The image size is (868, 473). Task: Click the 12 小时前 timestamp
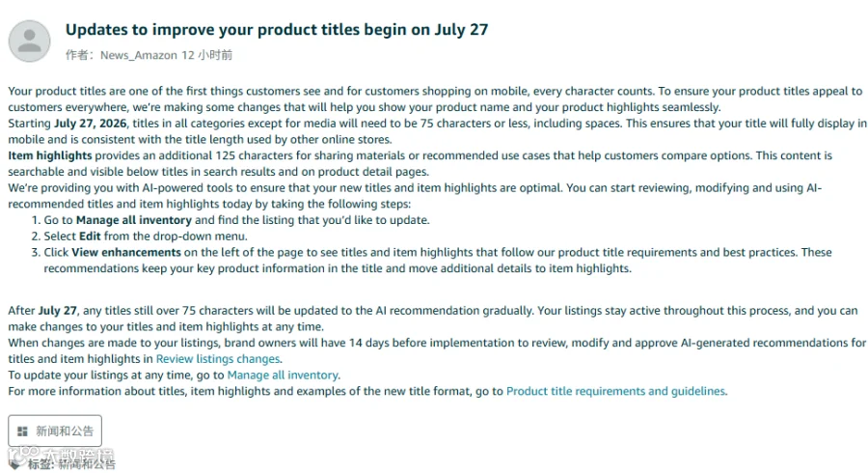point(207,55)
